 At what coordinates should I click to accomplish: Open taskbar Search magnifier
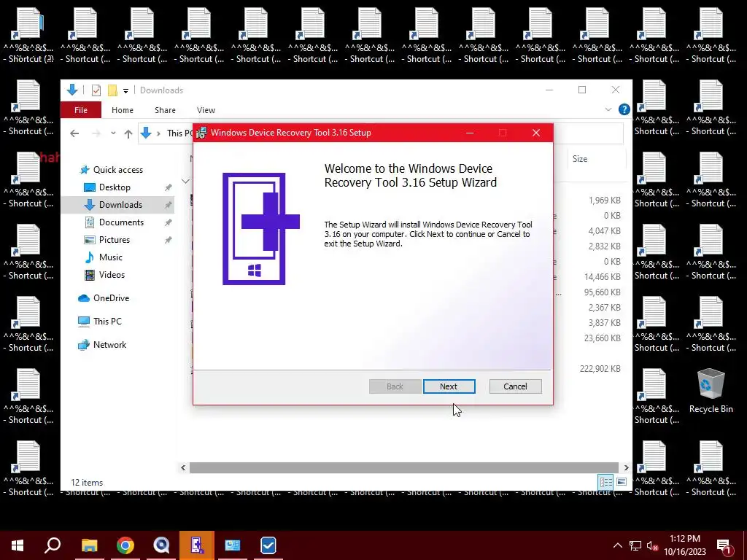click(53, 545)
